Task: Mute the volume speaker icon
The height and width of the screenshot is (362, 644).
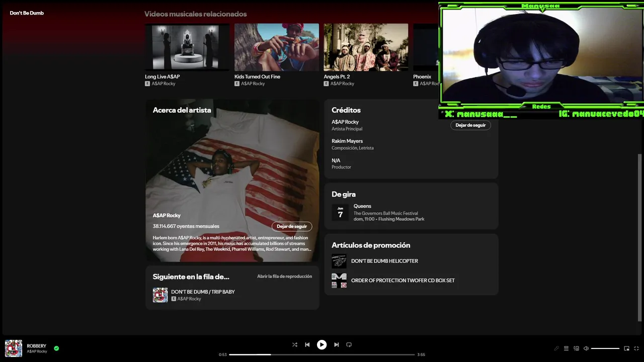Action: [x=586, y=348]
